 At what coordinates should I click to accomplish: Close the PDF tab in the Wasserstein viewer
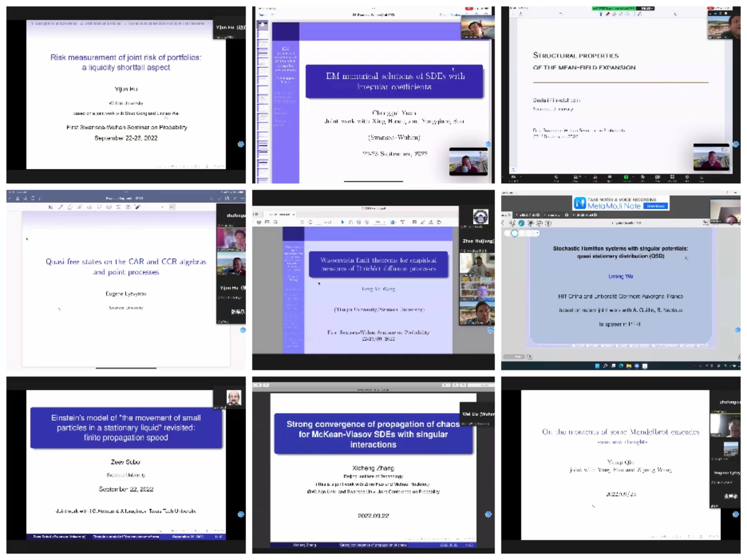[x=294, y=214]
